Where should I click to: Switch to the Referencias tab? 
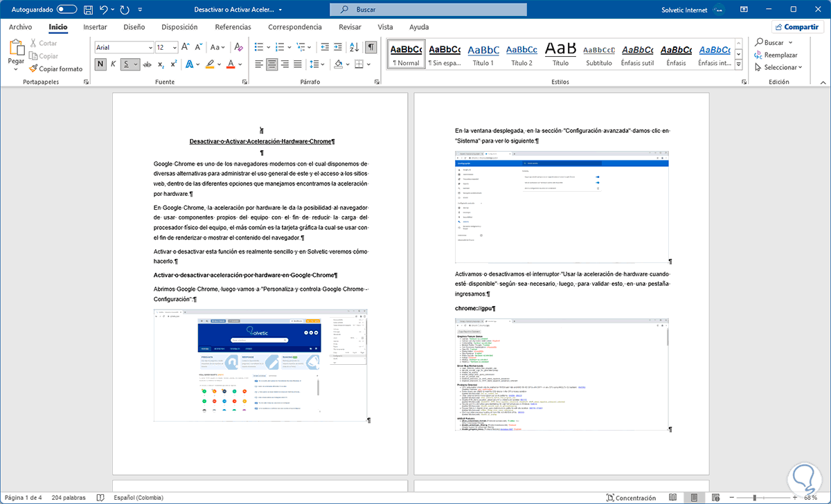pyautogui.click(x=233, y=27)
